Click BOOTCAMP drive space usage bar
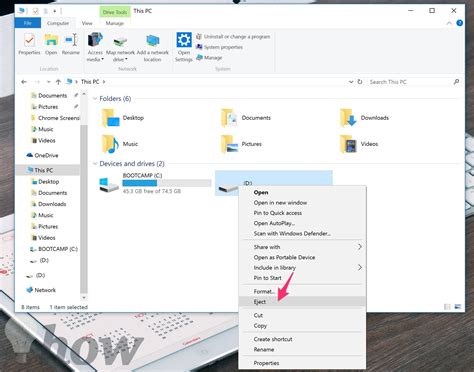The width and height of the screenshot is (474, 372). [167, 183]
